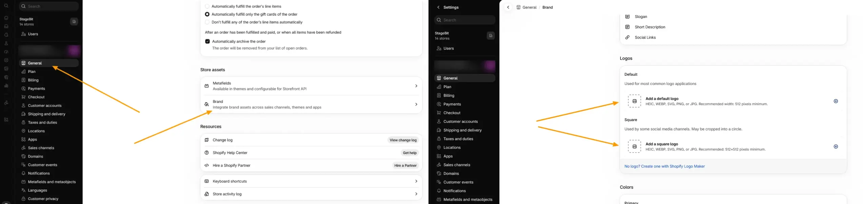Open Locations in Brand page sidebar
Image resolution: width=868 pixels, height=204 pixels.
click(452, 148)
